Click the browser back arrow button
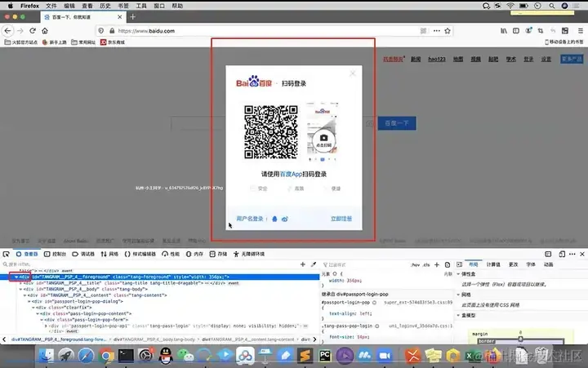Image resolution: width=588 pixels, height=368 pixels. pos(8,31)
